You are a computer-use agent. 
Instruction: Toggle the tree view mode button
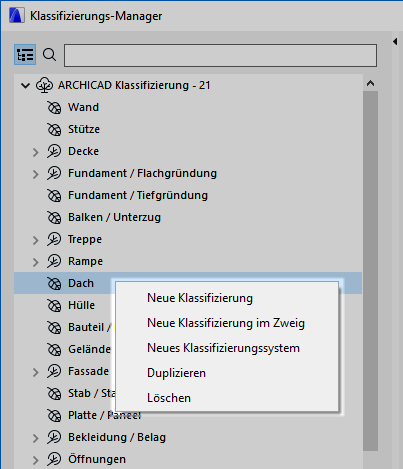pos(25,55)
